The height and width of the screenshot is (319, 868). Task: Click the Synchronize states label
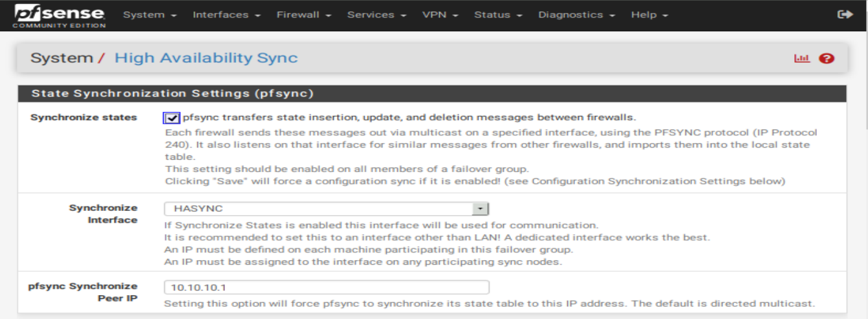pos(83,118)
